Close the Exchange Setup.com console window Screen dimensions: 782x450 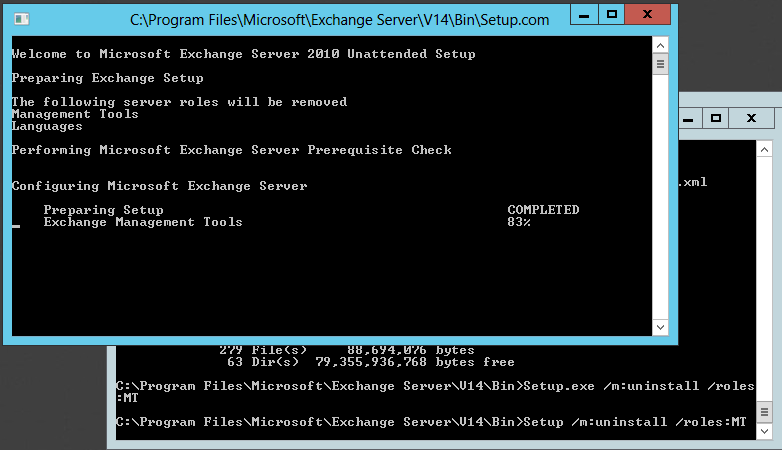pyautogui.click(x=649, y=15)
